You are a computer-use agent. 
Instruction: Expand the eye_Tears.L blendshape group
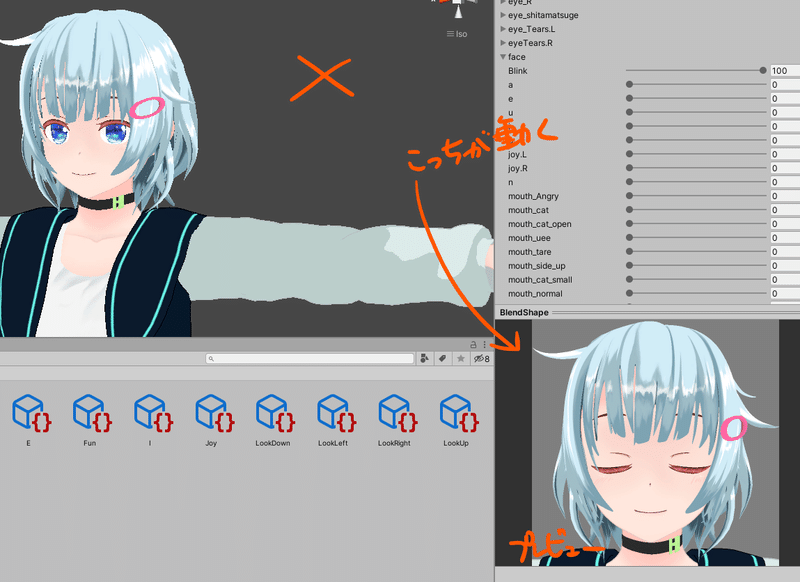(503, 29)
